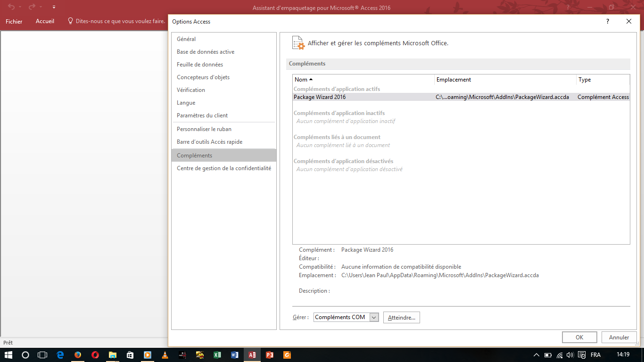Screen dimensions: 644x362
Task: Sort by Emplacement column header
Action: pos(505,80)
